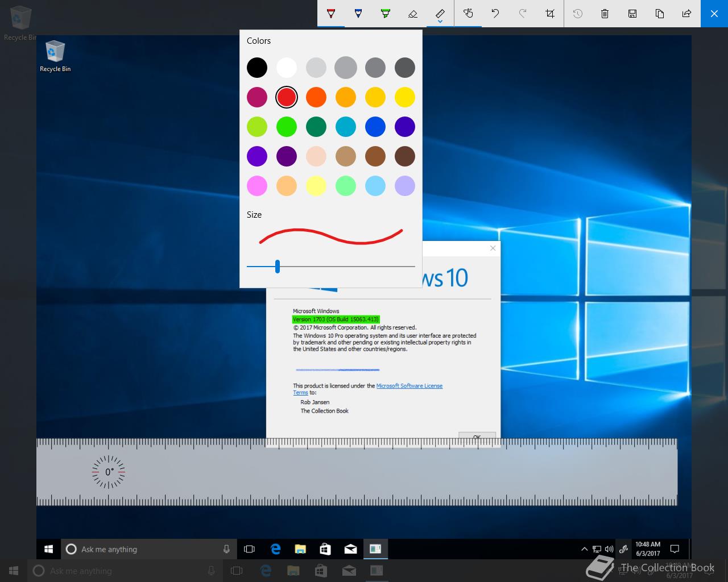Pick the sky blue pastel swatch
The image size is (728, 582).
tap(375, 186)
